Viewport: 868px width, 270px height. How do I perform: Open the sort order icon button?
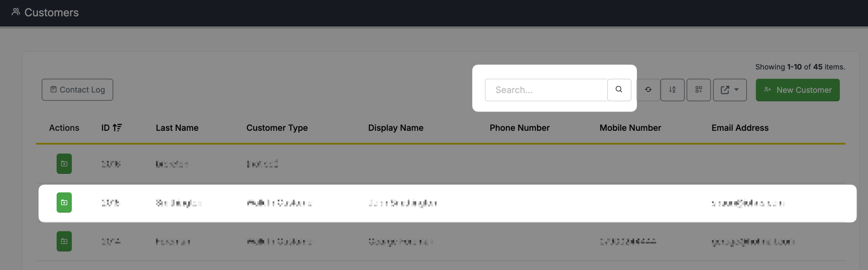pyautogui.click(x=672, y=90)
